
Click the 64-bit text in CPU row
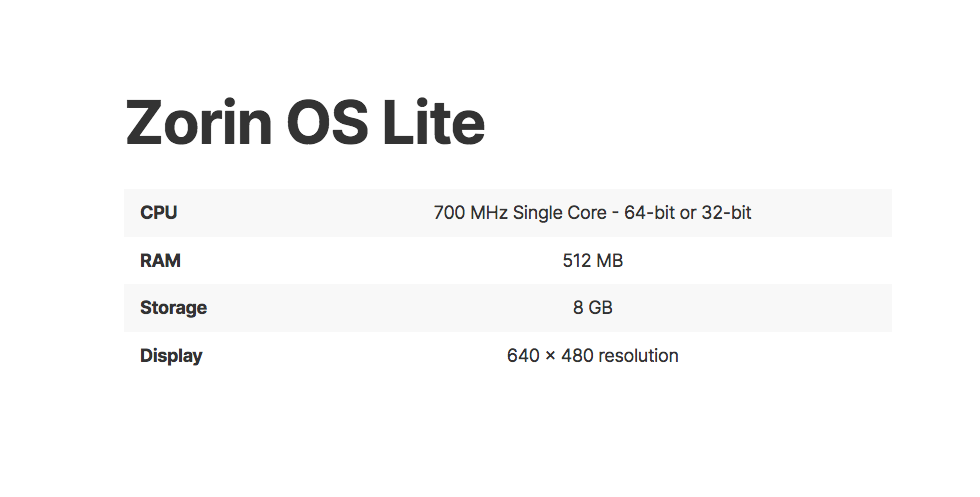coord(649,213)
